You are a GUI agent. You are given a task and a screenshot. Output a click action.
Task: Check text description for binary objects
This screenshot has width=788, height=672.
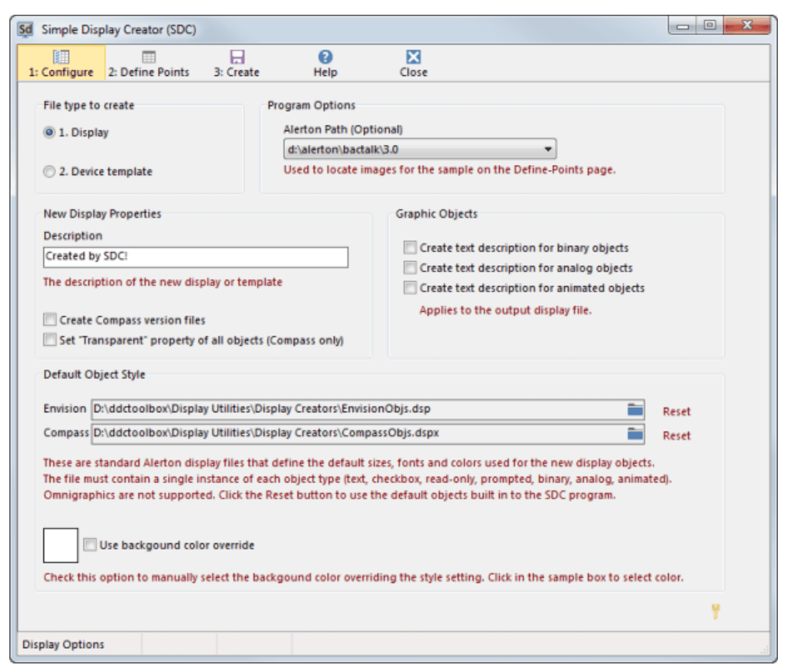click(x=410, y=248)
